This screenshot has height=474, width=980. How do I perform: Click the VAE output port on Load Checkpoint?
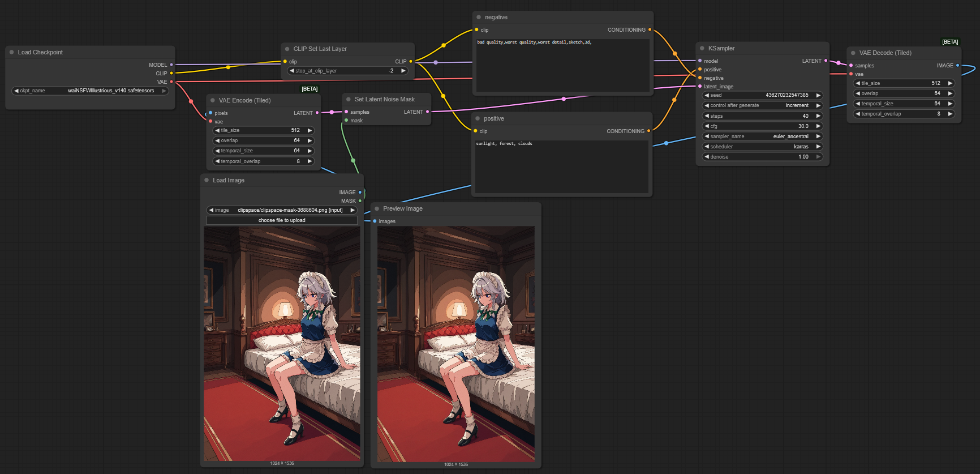click(x=171, y=82)
